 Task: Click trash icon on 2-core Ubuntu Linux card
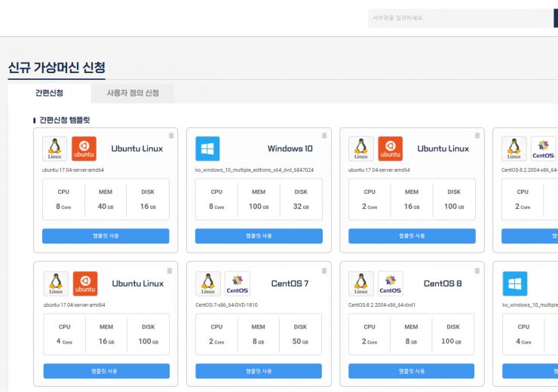[477, 136]
